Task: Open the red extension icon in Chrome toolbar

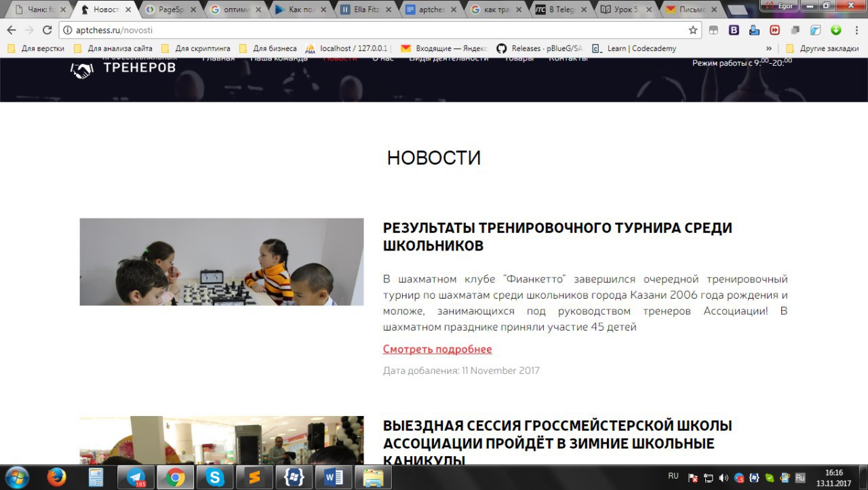Action: [774, 31]
